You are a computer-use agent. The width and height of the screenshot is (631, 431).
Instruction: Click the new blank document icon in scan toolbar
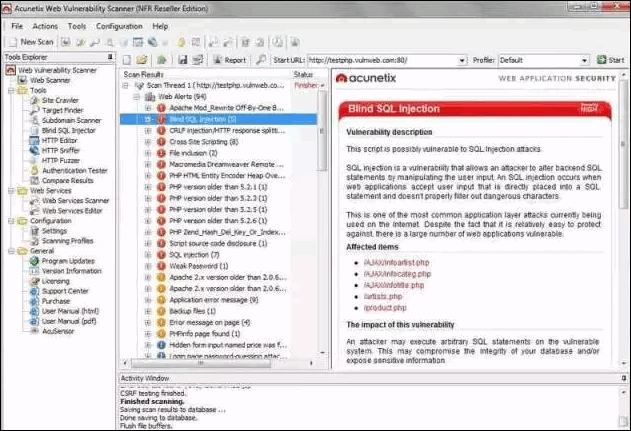(x=127, y=60)
